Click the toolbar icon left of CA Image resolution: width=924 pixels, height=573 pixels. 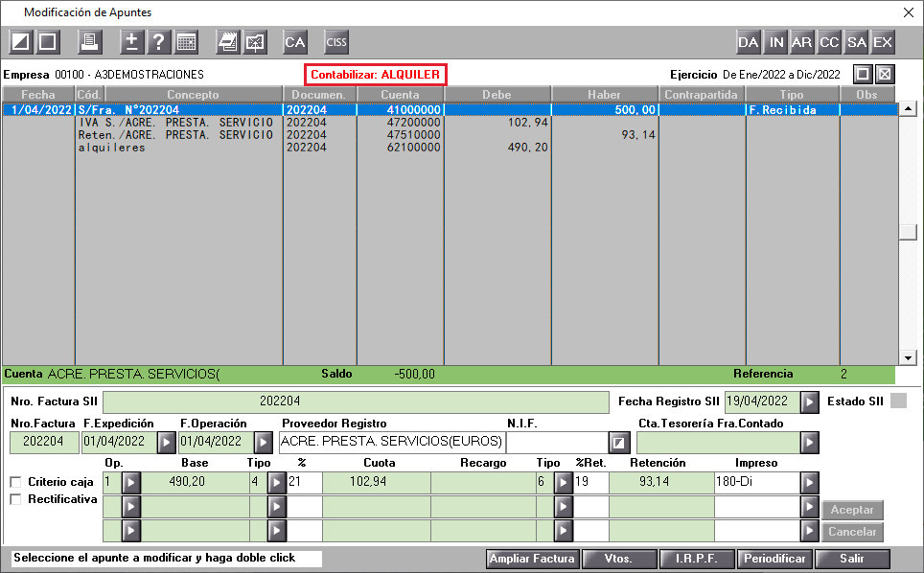tap(255, 42)
